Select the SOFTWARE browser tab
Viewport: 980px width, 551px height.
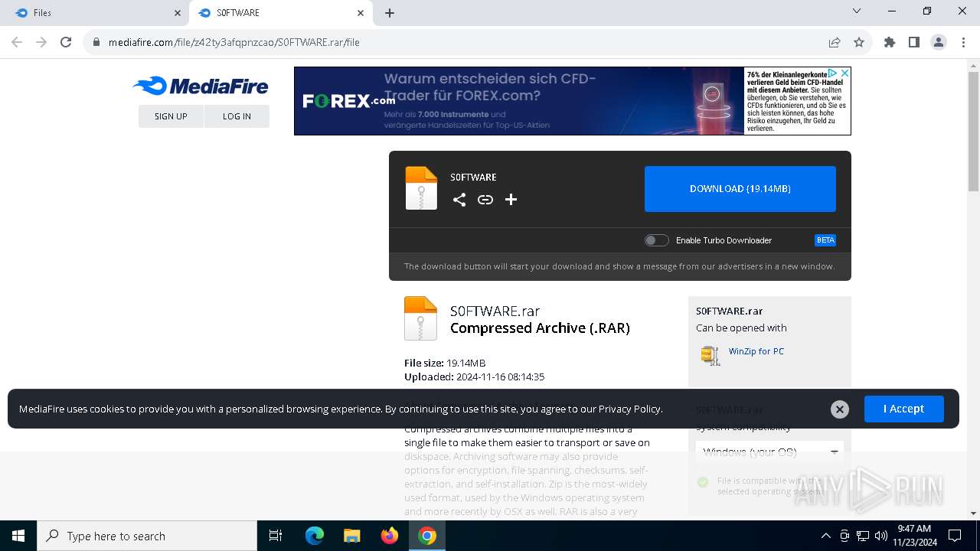(x=280, y=13)
